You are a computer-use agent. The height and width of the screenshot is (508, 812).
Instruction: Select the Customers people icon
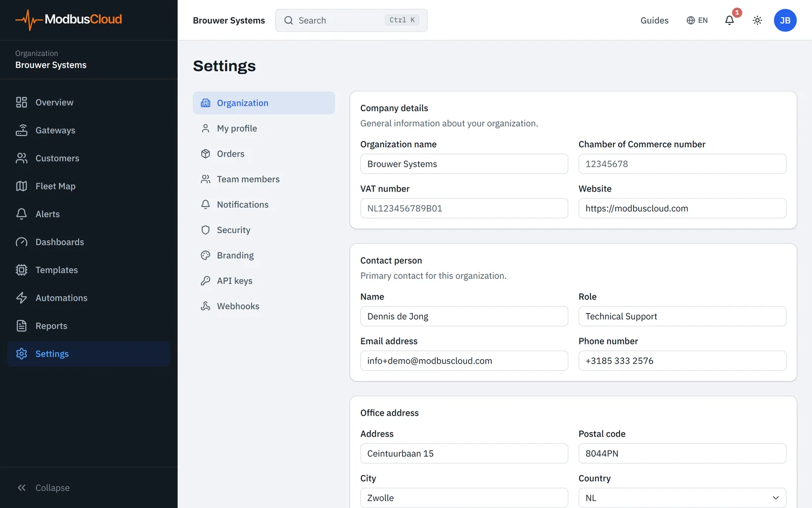pyautogui.click(x=21, y=158)
